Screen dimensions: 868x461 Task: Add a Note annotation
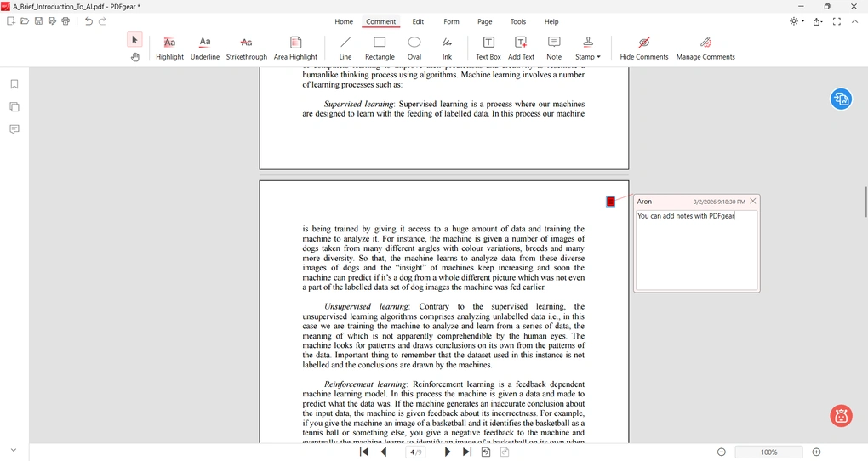point(554,48)
